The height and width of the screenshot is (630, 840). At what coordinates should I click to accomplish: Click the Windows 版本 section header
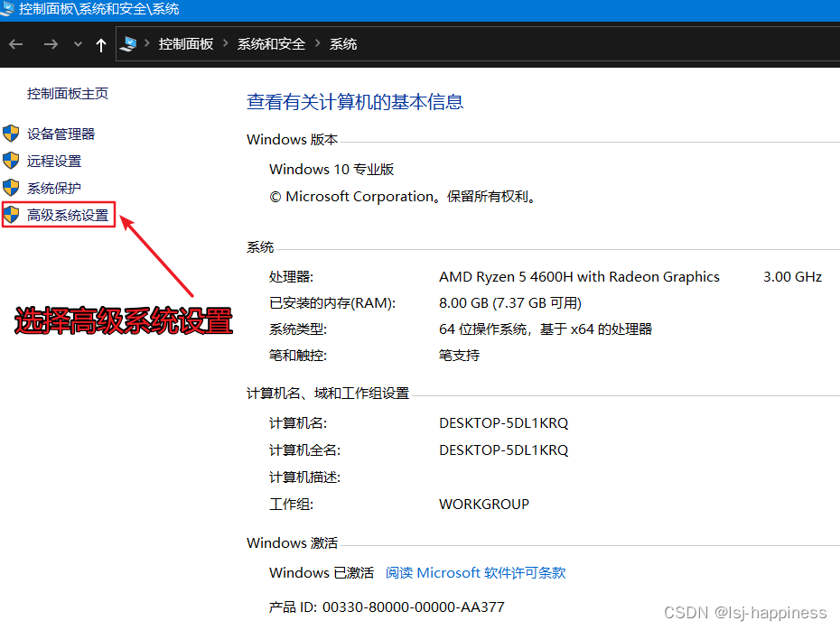click(292, 140)
